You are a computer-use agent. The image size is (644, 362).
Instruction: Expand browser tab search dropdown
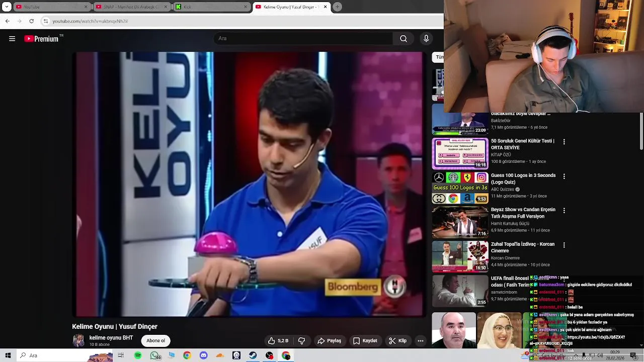point(7,7)
